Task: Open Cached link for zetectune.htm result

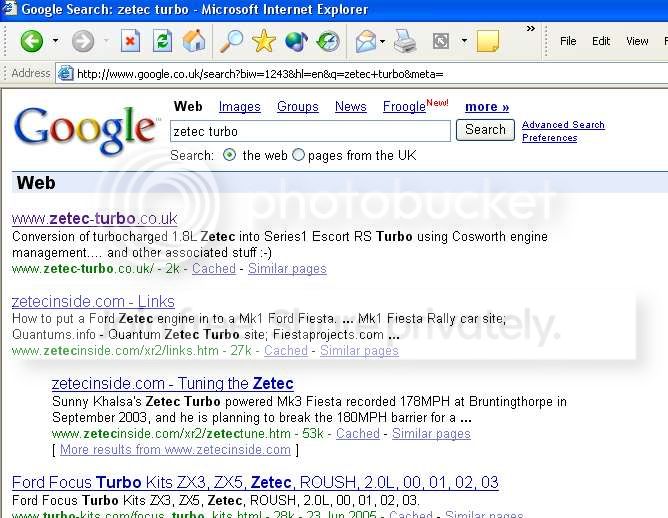Action: point(357,434)
